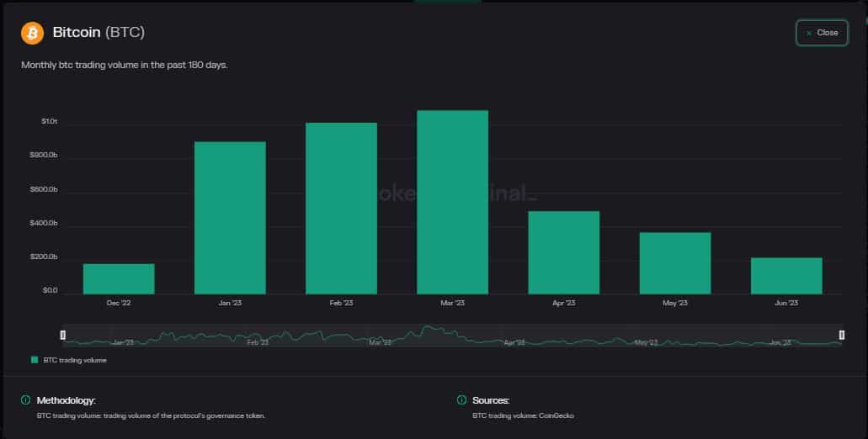Click the Methodology info icon
This screenshot has height=439, width=868.
pos(25,399)
